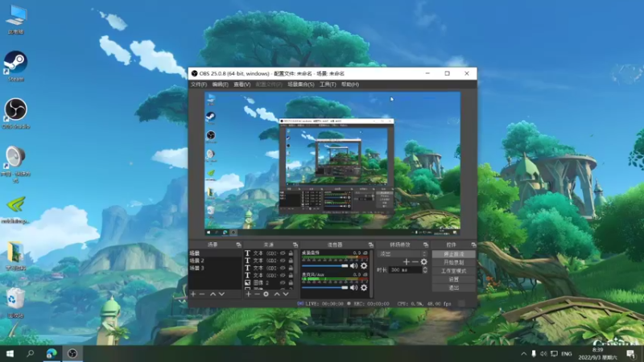The image size is (644, 362).
Task: Click the 桌面音频 volume slider
Action: click(325, 266)
